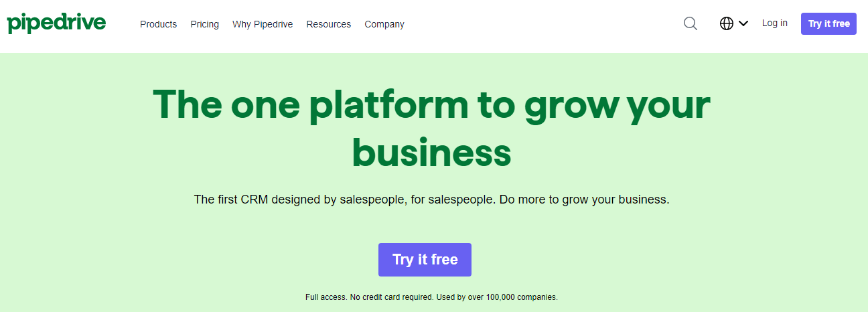
Task: Click the headline line "The one platform to grow your"
Action: [431, 105]
